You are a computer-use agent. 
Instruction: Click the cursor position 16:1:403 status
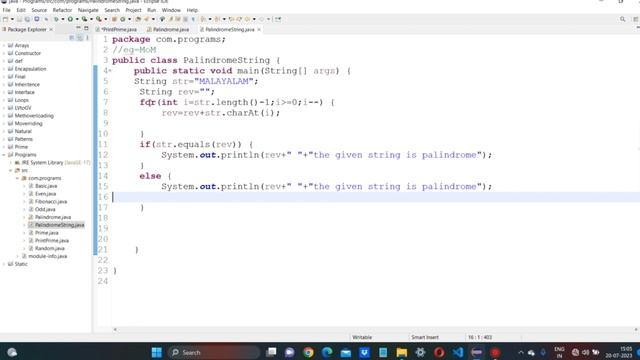480,337
